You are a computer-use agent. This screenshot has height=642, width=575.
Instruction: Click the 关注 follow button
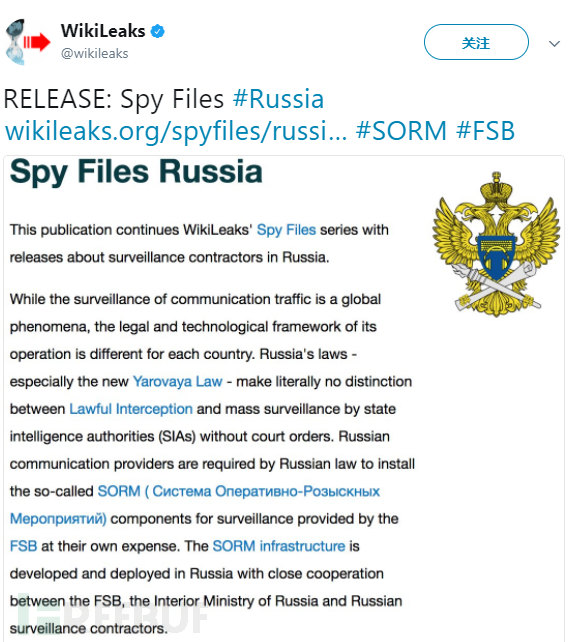[476, 42]
